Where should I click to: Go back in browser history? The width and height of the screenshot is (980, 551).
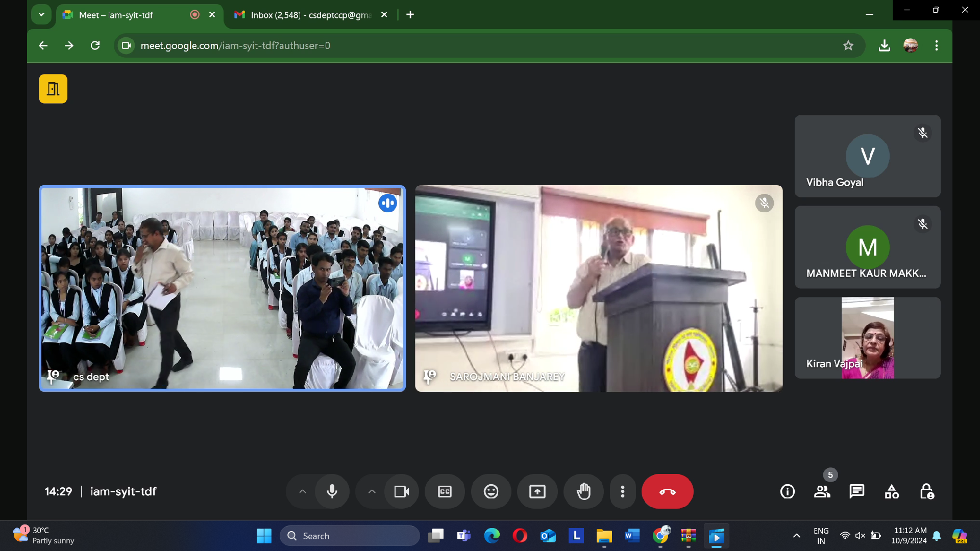[x=43, y=45]
